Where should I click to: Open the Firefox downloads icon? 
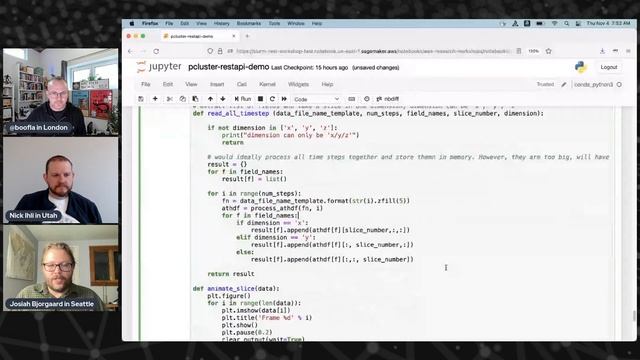(602, 51)
